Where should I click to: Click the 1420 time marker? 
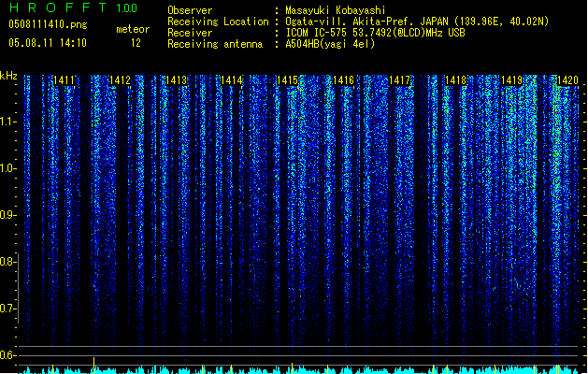(x=567, y=80)
